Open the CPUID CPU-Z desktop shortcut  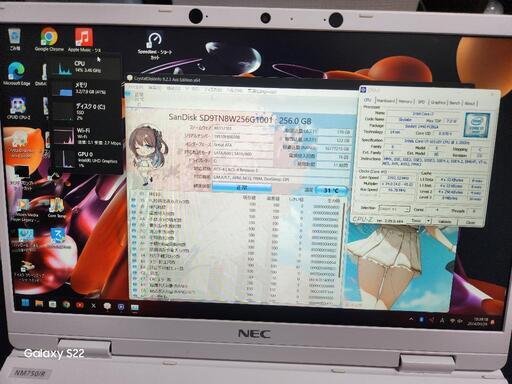[18, 108]
